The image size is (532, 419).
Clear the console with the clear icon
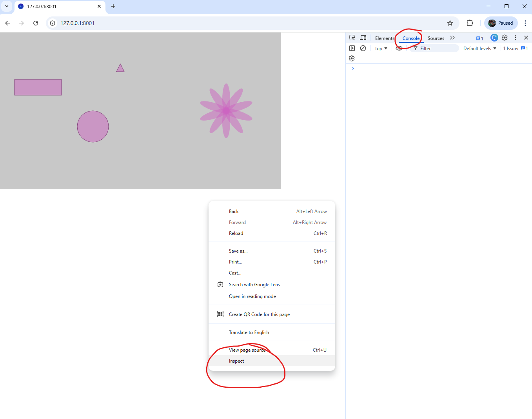click(363, 48)
